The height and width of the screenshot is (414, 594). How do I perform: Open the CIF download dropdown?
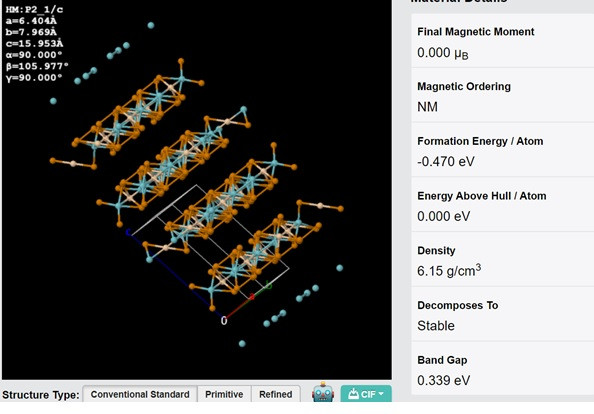pos(366,394)
